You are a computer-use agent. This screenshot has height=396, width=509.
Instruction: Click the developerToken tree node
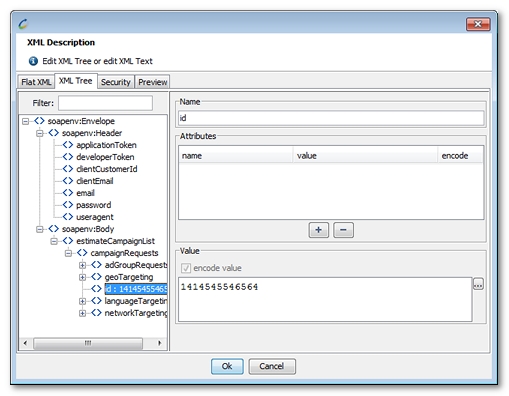tap(105, 157)
